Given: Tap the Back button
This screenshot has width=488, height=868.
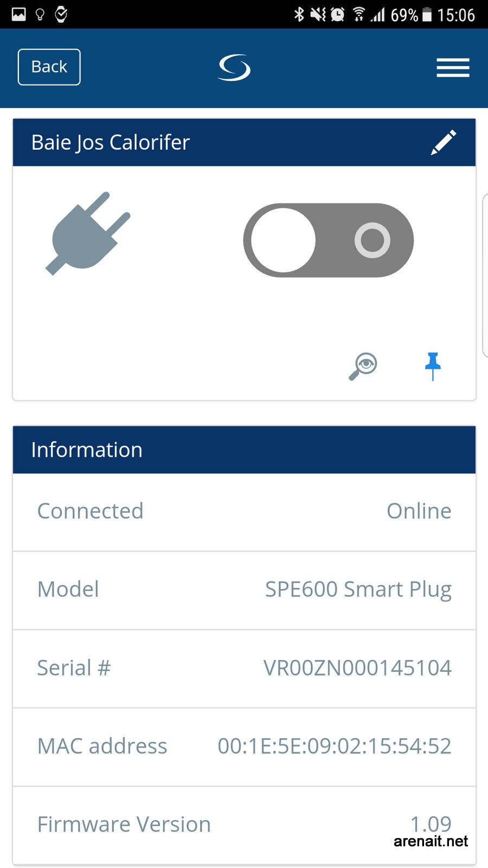Looking at the screenshot, I should pos(49,67).
